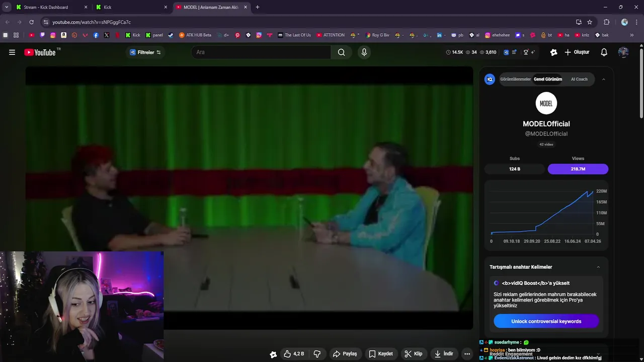The height and width of the screenshot is (362, 644).
Task: Open the Twitch bookmark icon
Action: click(x=42, y=35)
